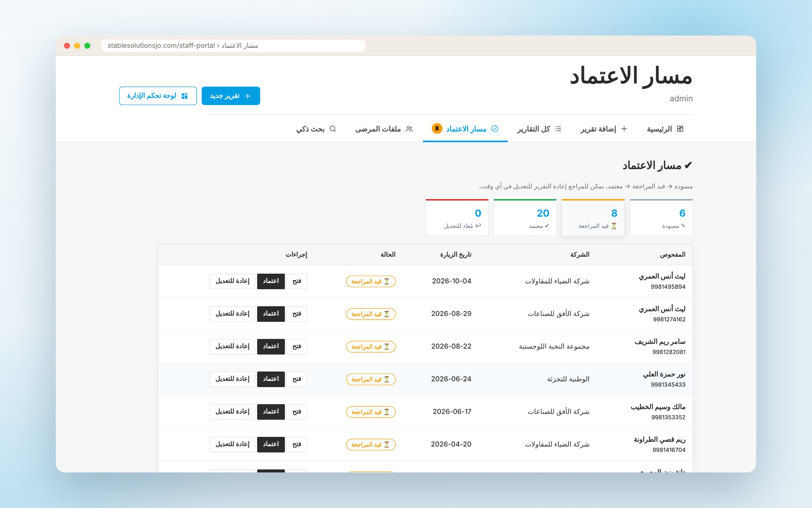Click فتح for the 2026-10-04 visit row
Viewport: 812px width, 508px height.
(297, 281)
